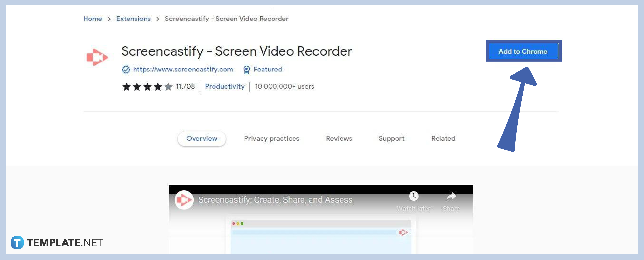Open the screencastify.com website link
The height and width of the screenshot is (260, 644).
183,70
